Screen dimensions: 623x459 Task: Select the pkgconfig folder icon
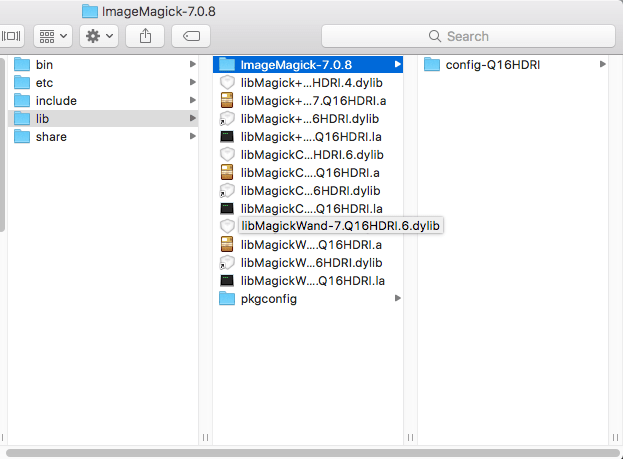227,298
